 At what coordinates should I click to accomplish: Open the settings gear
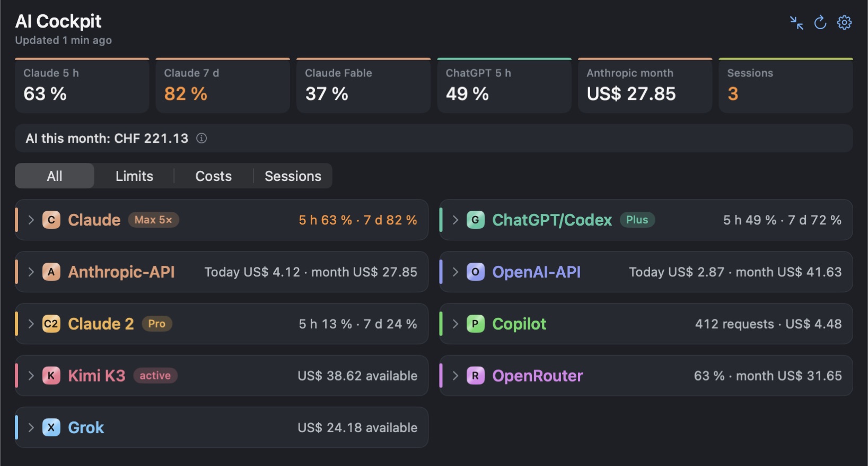click(x=844, y=22)
